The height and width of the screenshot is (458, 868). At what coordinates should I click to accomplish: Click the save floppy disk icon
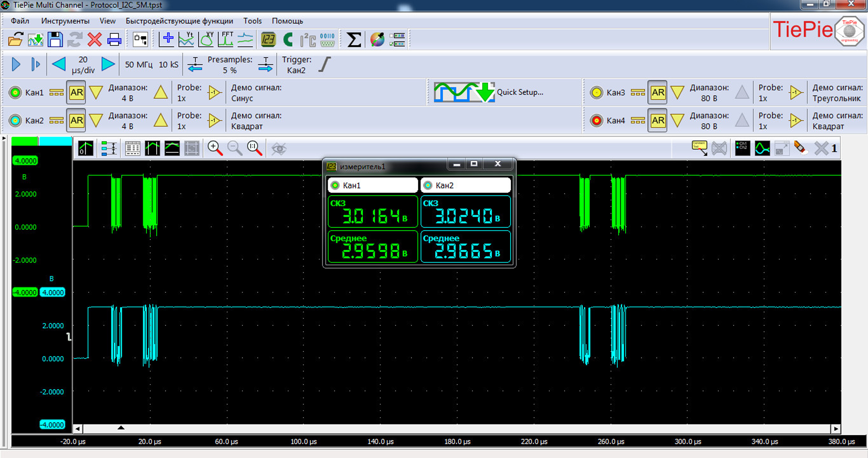click(x=55, y=40)
